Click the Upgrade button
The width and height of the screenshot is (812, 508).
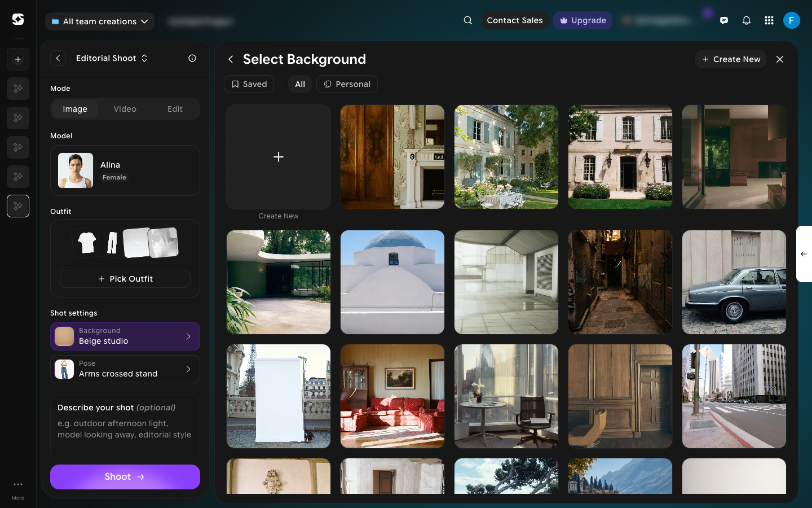583,20
